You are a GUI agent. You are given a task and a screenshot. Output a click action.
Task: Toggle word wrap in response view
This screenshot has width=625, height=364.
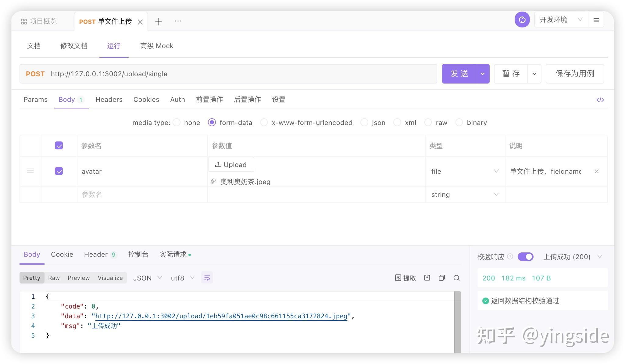tap(207, 278)
